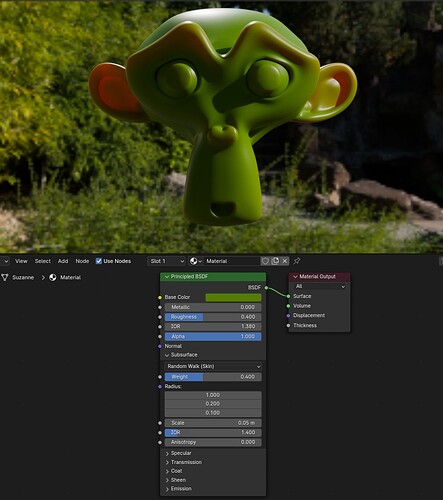
Task: Expand the Transmission panel
Action: [x=167, y=462]
